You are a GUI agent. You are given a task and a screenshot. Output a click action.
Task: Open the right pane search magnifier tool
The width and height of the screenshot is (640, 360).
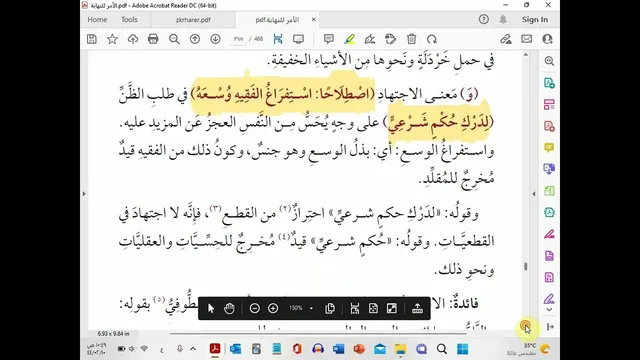(x=549, y=61)
